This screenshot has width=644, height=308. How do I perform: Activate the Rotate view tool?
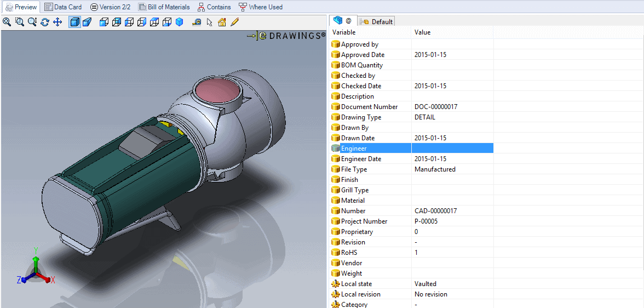(x=45, y=22)
